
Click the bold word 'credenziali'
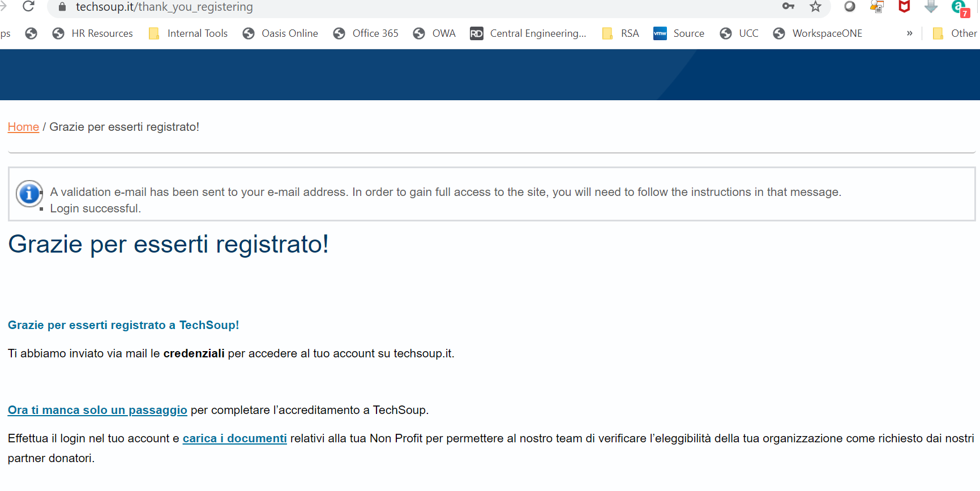[194, 353]
